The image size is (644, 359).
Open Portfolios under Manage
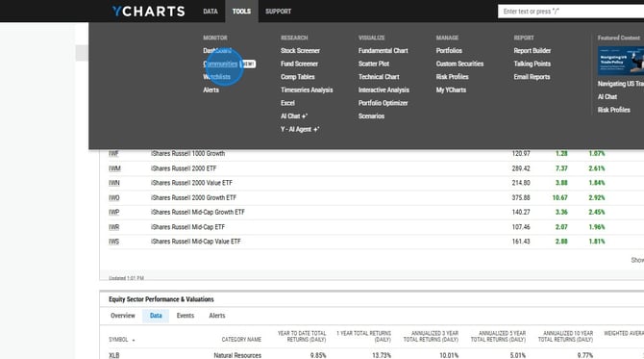pos(449,51)
